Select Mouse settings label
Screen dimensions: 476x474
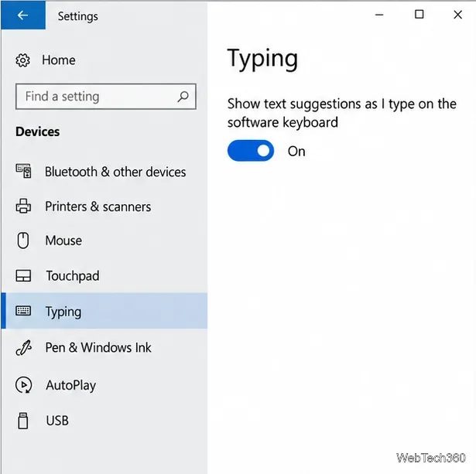[x=63, y=240]
